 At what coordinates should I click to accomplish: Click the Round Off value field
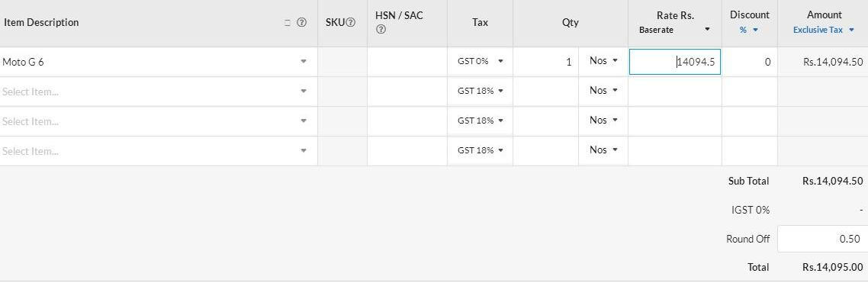tap(822, 239)
